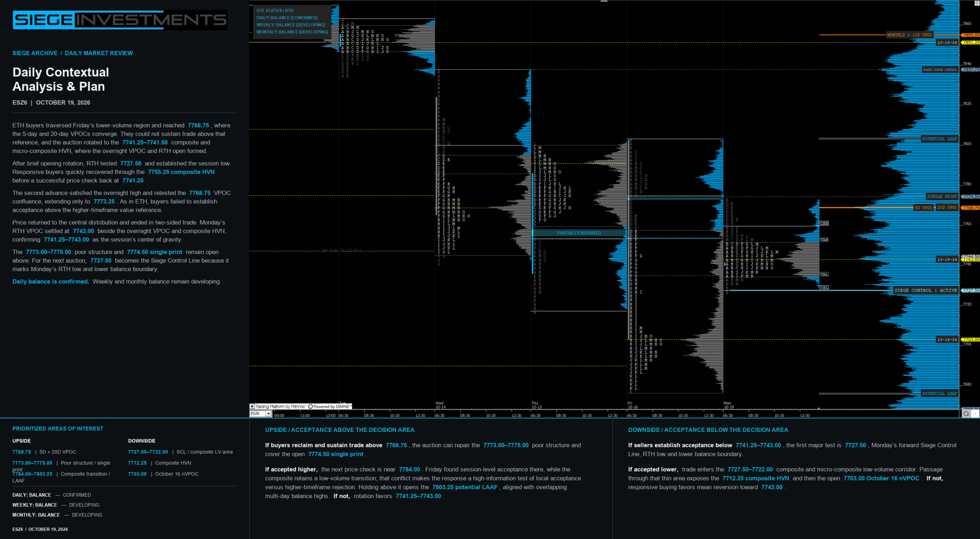
Task: Click 'Daily balance is confirmed.' text
Action: 51,282
